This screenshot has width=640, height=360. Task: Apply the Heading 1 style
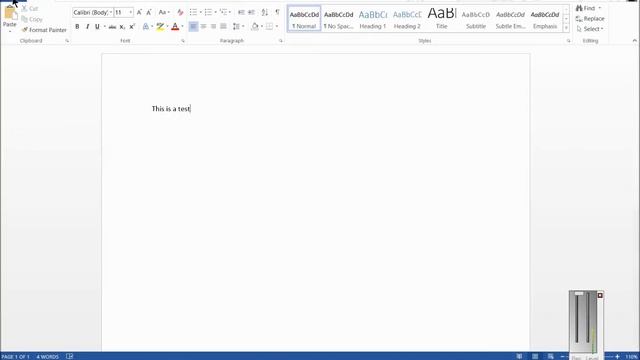point(373,19)
